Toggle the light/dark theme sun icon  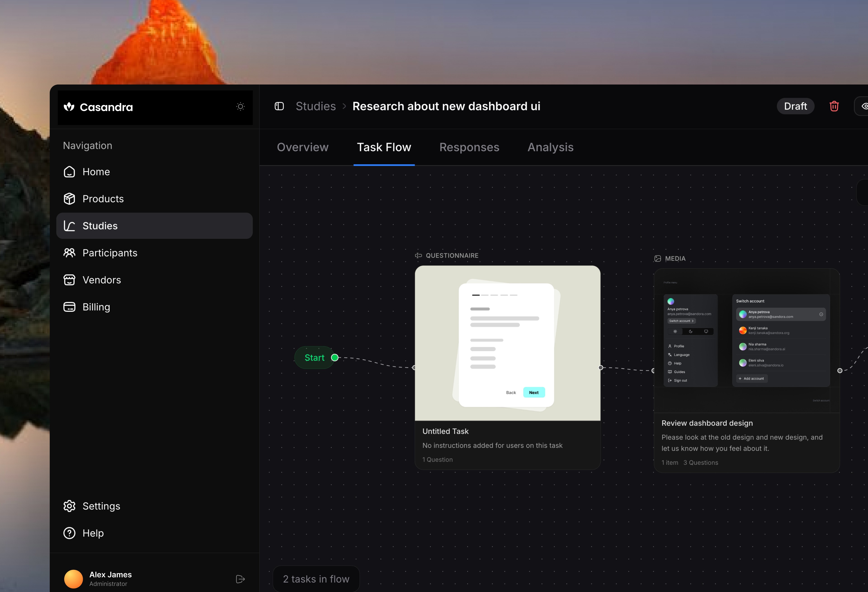point(240,107)
